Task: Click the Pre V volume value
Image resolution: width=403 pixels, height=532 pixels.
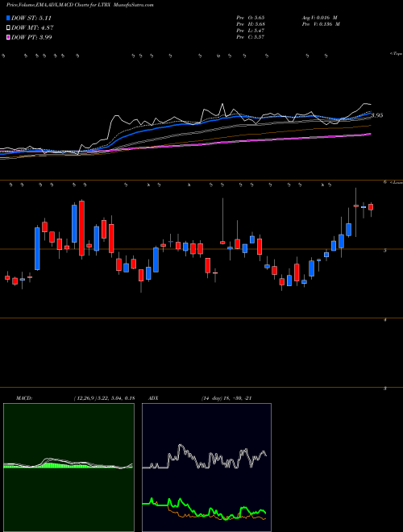Action: pos(322,24)
